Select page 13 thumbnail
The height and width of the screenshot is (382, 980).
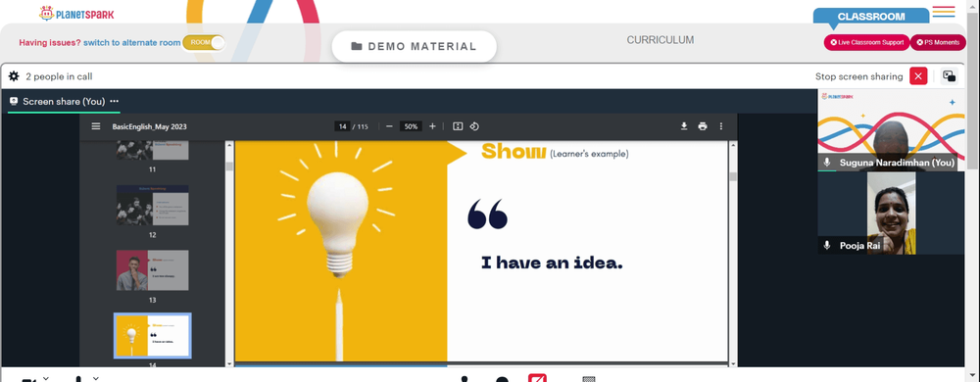153,270
